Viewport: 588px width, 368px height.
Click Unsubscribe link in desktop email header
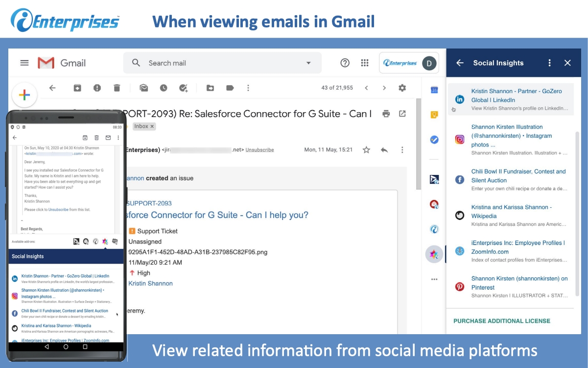(x=259, y=150)
